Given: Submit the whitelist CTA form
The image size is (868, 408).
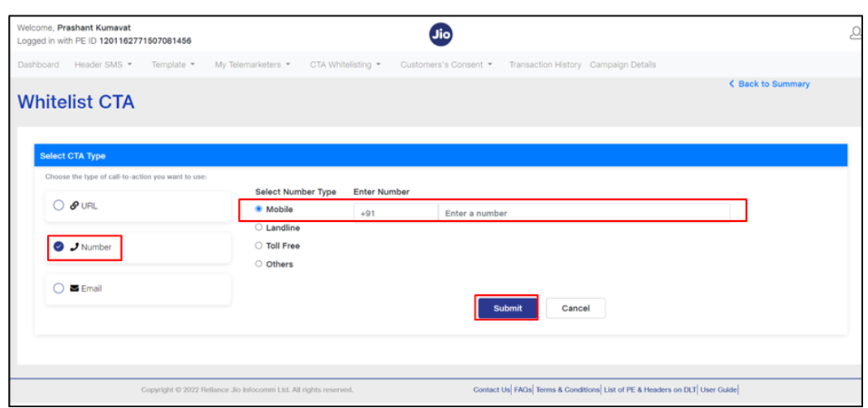Looking at the screenshot, I should [x=507, y=308].
